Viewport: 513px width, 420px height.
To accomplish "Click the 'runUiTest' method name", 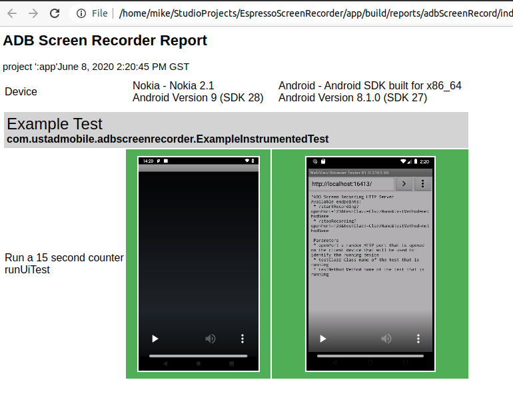I will click(27, 270).
